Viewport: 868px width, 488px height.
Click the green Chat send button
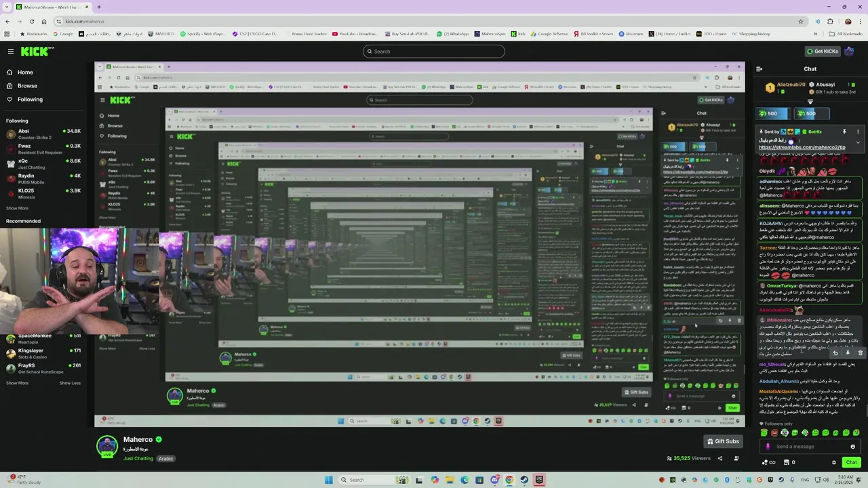click(x=851, y=462)
